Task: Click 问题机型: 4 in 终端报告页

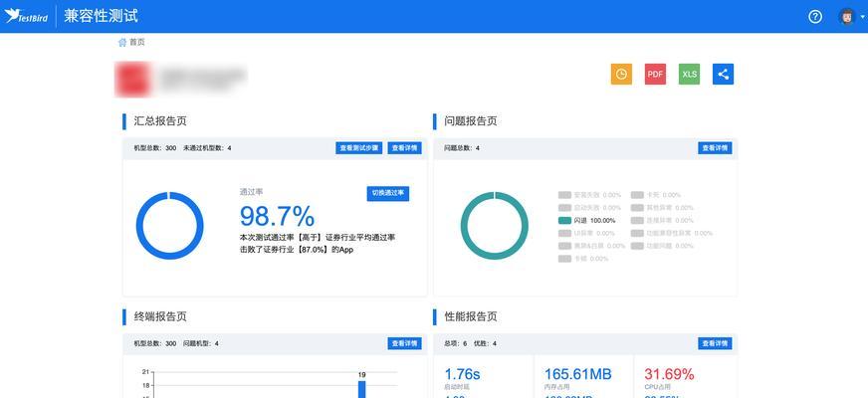Action: [x=201, y=343]
